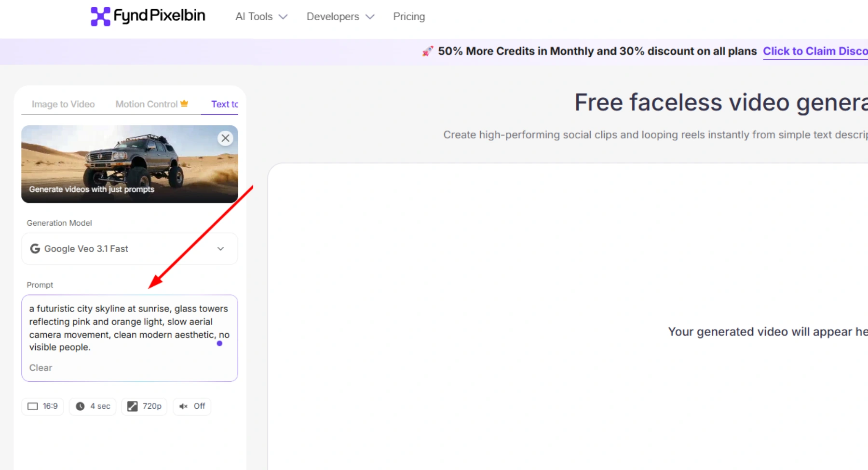868x470 pixels.
Task: Toggle the audio Off setting
Action: click(x=192, y=406)
